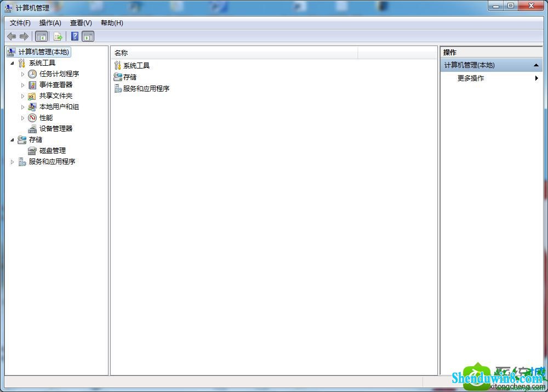
Task: Click the 服务和应用程序 icon in center list
Action: 118,88
